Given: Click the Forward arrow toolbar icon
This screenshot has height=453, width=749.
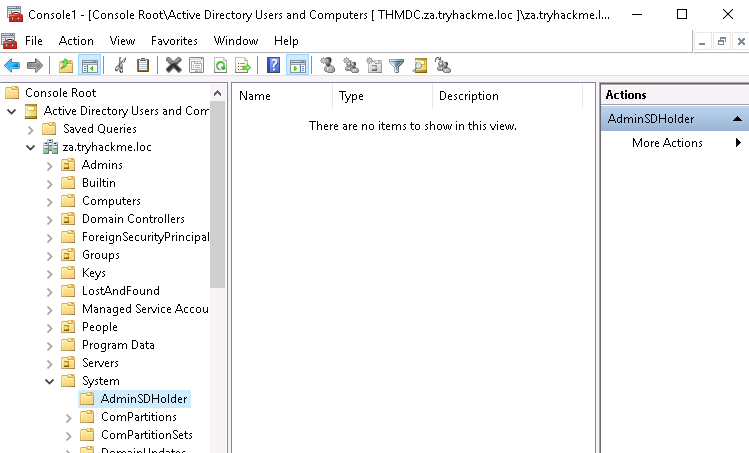Looking at the screenshot, I should click(x=34, y=65).
